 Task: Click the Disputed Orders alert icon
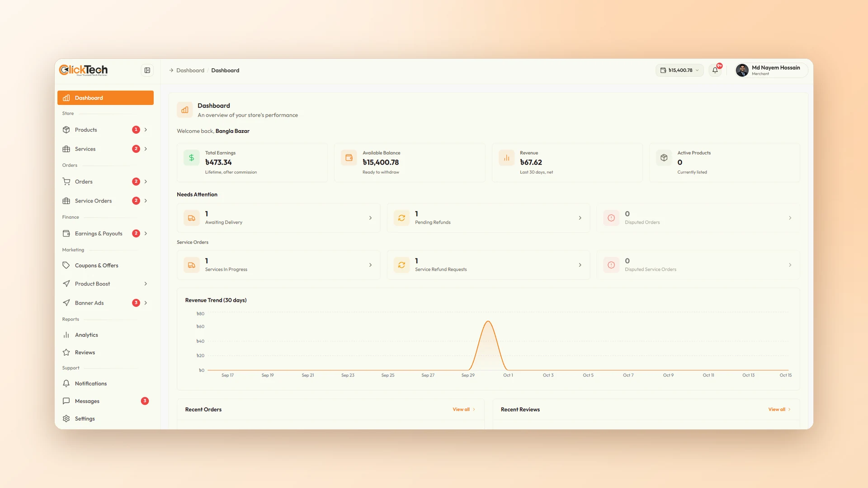tap(611, 218)
